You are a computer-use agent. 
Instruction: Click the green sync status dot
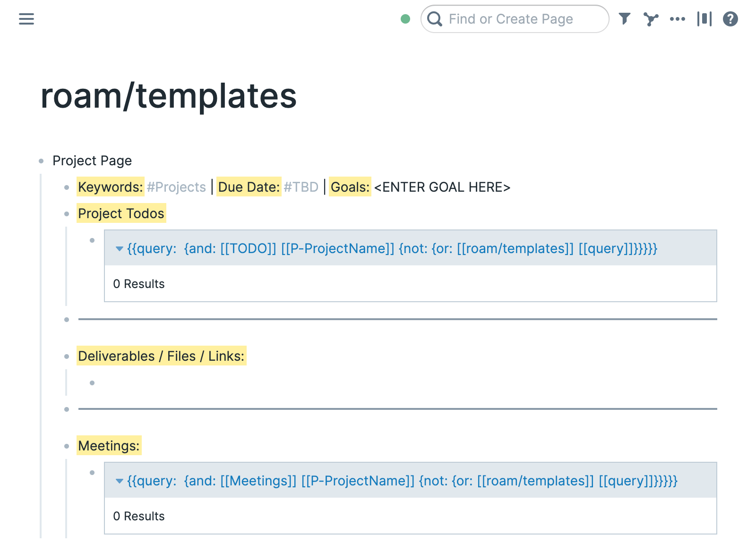tap(406, 19)
